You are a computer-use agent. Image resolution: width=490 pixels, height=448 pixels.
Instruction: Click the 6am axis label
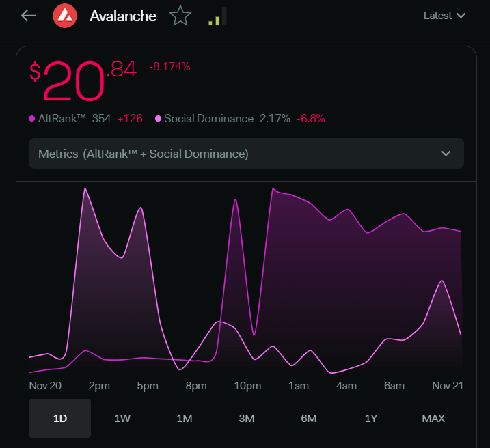click(394, 386)
